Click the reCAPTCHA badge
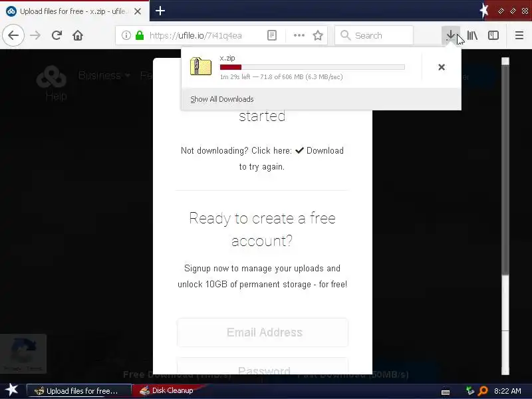 [x=23, y=354]
